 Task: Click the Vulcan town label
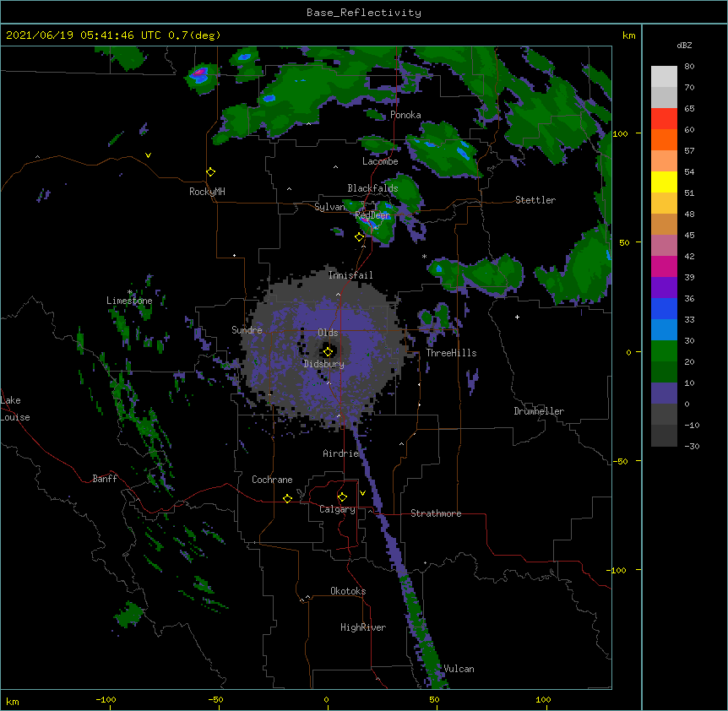click(x=459, y=669)
